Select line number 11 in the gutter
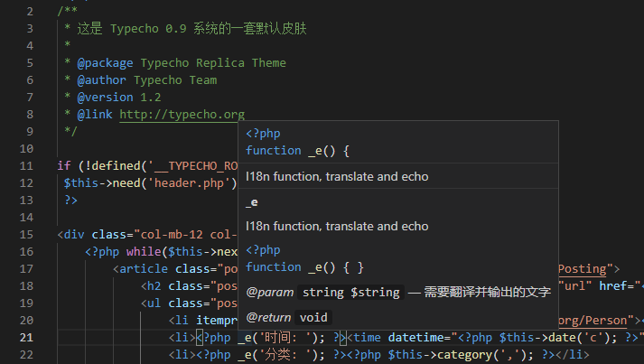The image size is (644, 364). pos(26,166)
